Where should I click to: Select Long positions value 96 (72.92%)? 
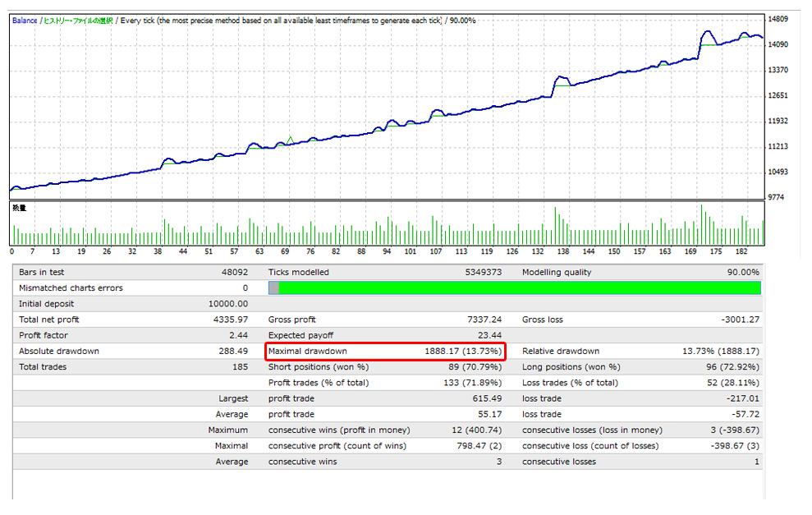(x=732, y=367)
